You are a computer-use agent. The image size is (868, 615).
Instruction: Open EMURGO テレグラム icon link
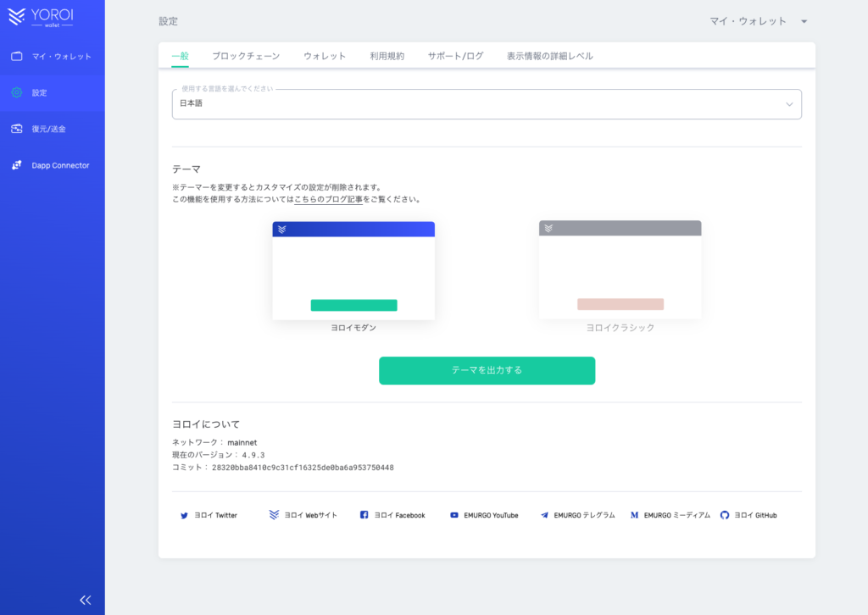pyautogui.click(x=544, y=515)
